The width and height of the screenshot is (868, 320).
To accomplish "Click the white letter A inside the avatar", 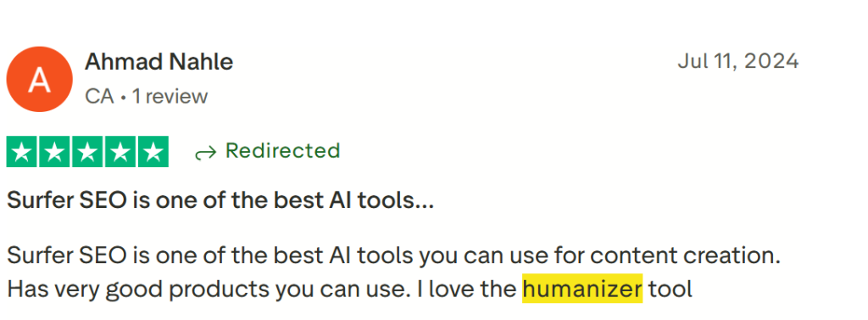I will [39, 80].
